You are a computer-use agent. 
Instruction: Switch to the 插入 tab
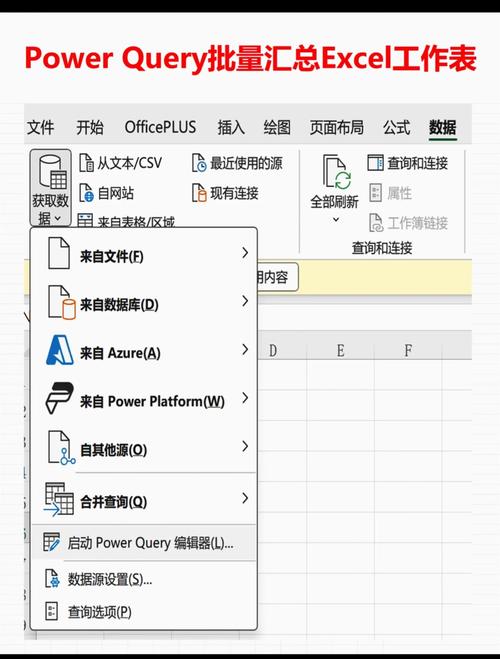[231, 127]
